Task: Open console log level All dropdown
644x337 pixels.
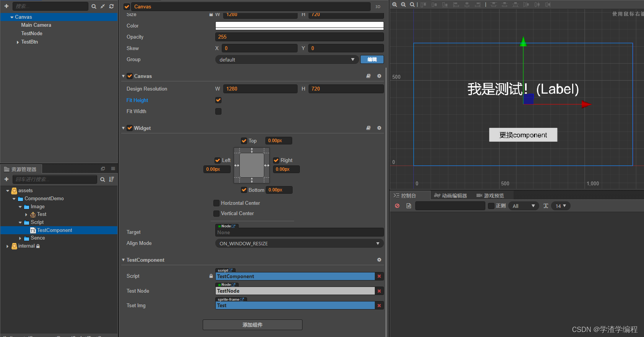Action: [x=524, y=206]
